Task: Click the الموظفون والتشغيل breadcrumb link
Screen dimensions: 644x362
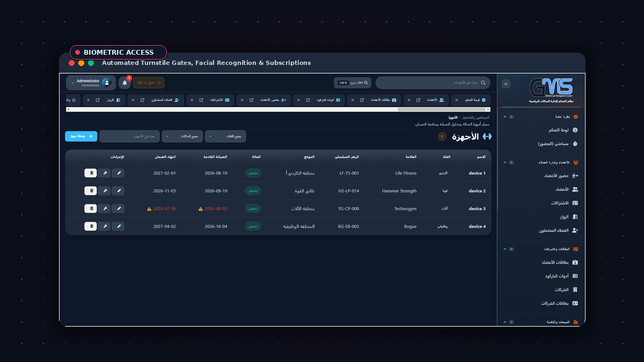Action: 475,117
